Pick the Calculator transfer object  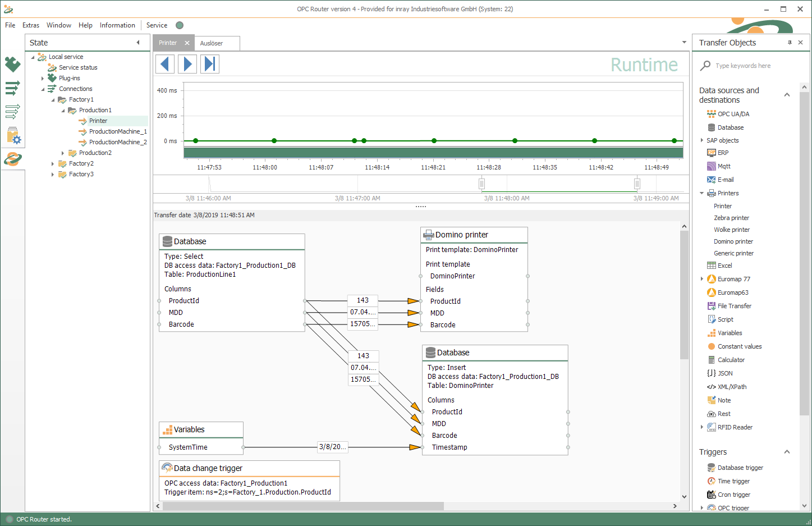(x=731, y=360)
